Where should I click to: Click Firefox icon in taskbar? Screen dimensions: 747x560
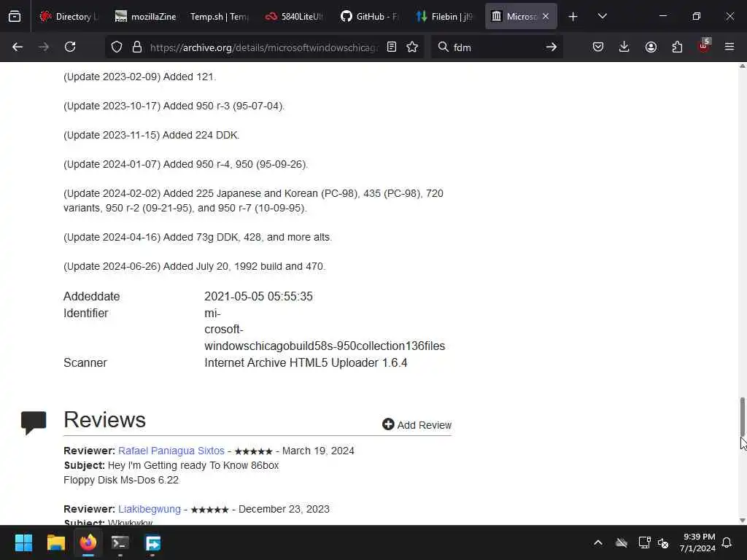[x=88, y=542]
